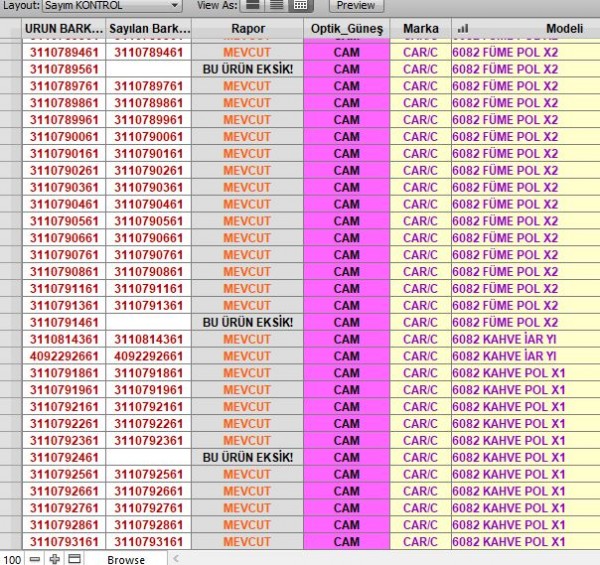Screen dimensions: 600x565
Task: Click the Marka column header
Action: pos(421,29)
